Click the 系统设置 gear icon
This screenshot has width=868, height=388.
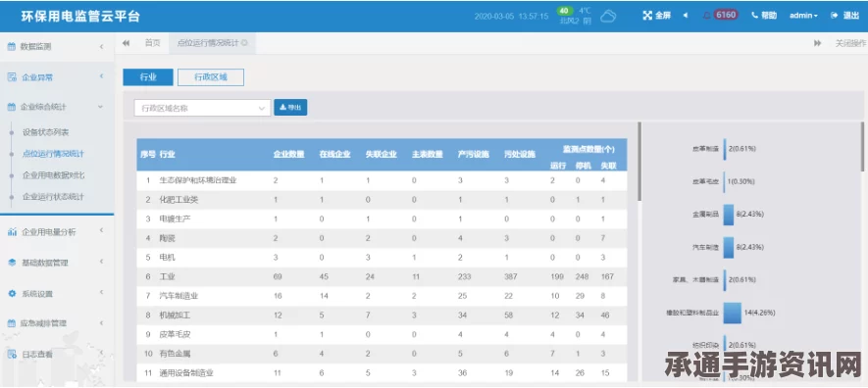[12, 294]
